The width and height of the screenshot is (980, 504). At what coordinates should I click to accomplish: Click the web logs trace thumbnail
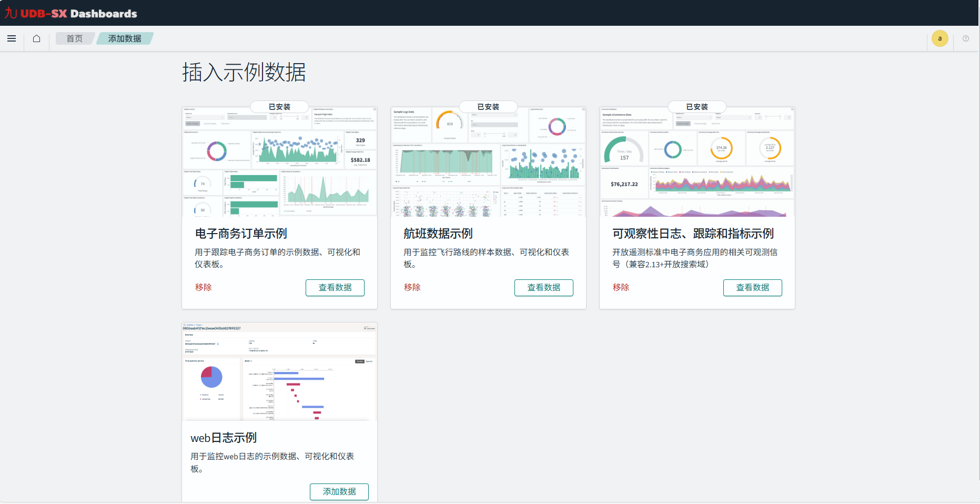point(279,372)
